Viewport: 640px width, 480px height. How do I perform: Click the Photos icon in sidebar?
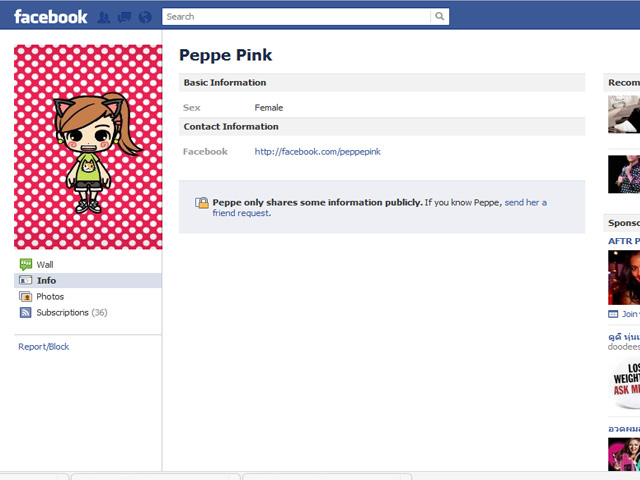point(25,296)
